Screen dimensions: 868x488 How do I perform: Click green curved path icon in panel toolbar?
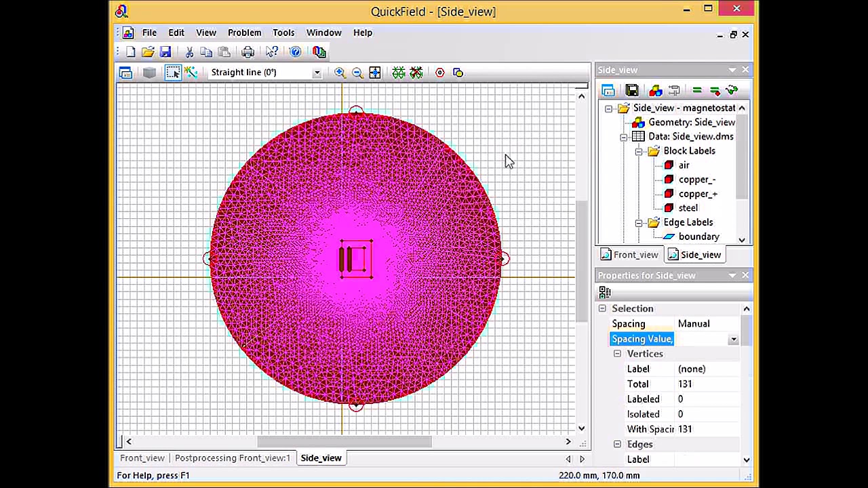pos(732,90)
